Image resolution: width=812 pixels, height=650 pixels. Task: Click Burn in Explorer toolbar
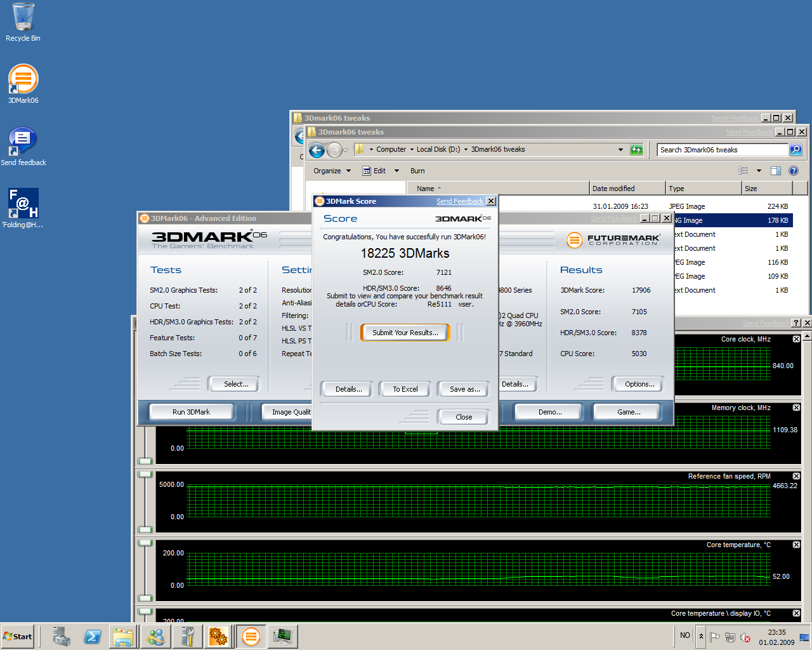pos(417,171)
